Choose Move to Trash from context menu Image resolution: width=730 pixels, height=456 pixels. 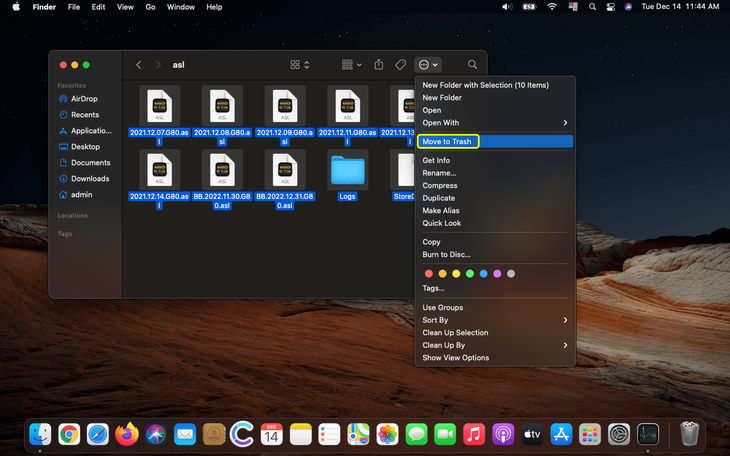(x=447, y=142)
